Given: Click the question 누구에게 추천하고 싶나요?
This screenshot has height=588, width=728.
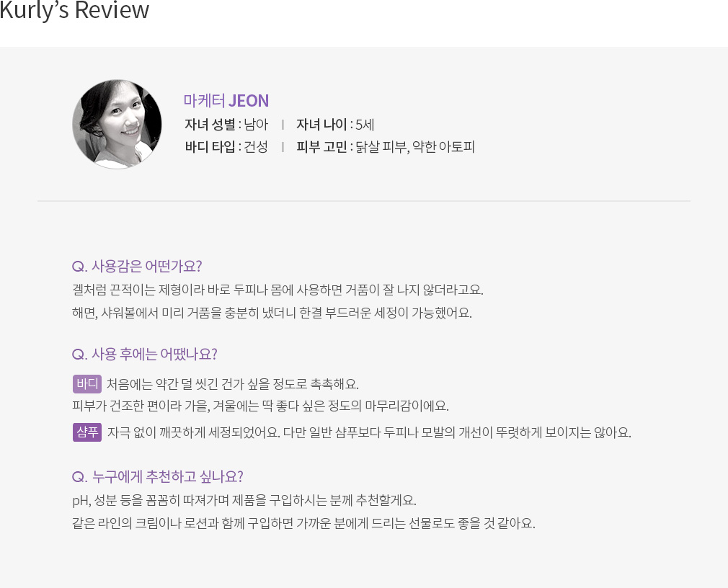Looking at the screenshot, I should tap(157, 476).
